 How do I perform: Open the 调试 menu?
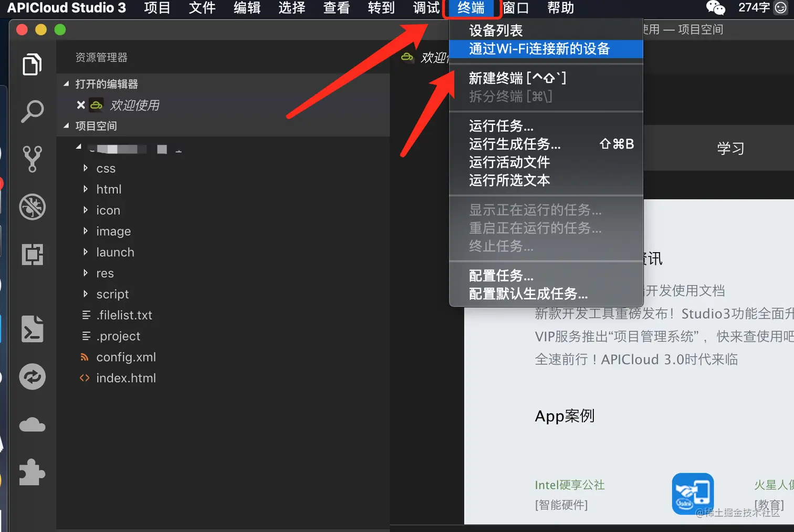click(426, 8)
